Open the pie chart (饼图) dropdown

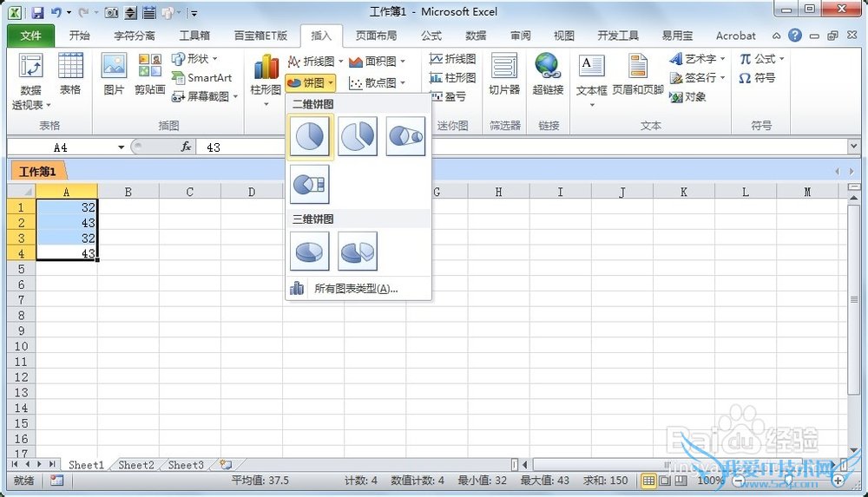311,83
